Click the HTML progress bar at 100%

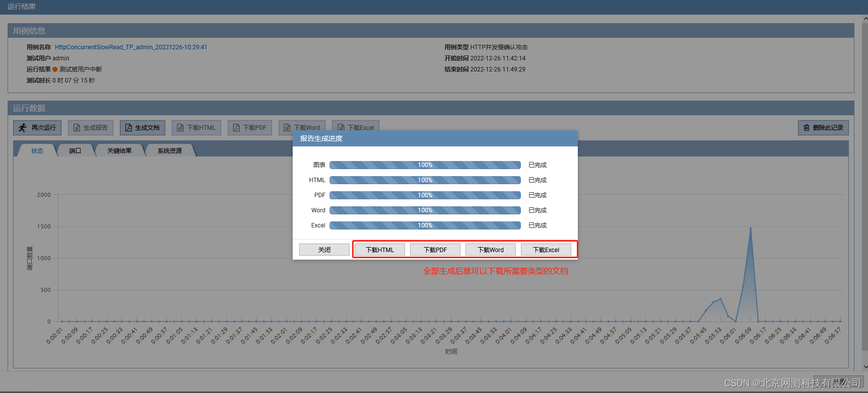pos(425,180)
